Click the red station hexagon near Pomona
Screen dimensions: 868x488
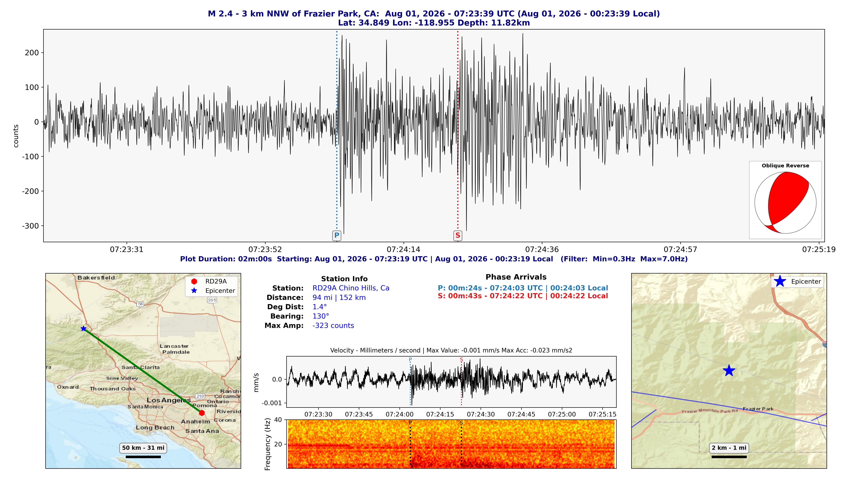click(x=202, y=413)
